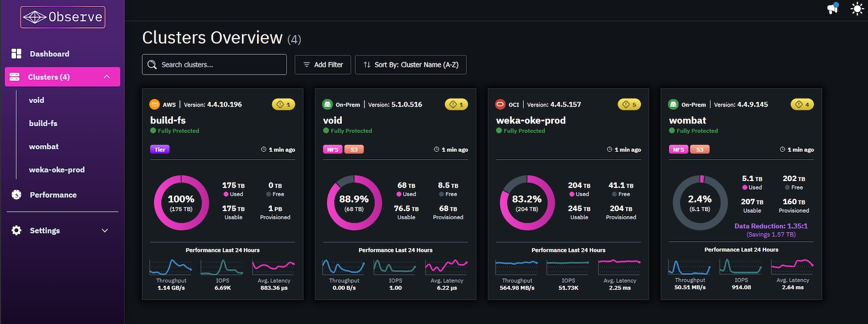868x324 pixels.
Task: Click the Search clusters input field
Action: (x=214, y=65)
